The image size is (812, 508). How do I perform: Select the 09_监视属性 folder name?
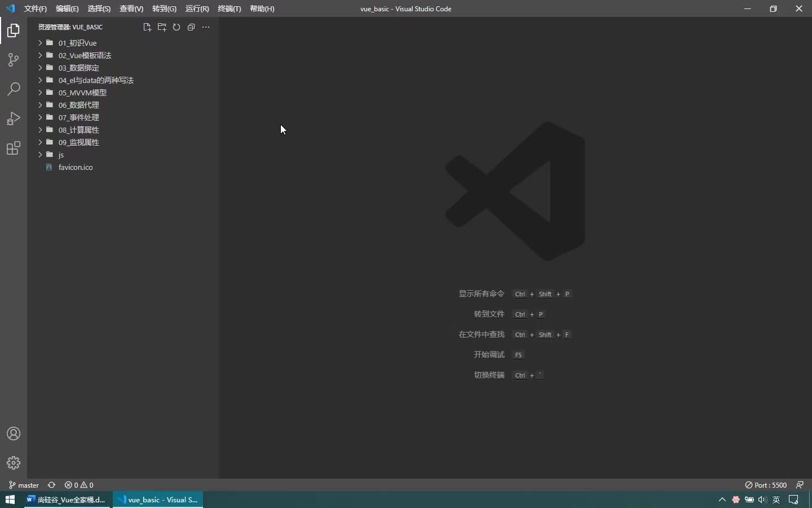[78, 142]
